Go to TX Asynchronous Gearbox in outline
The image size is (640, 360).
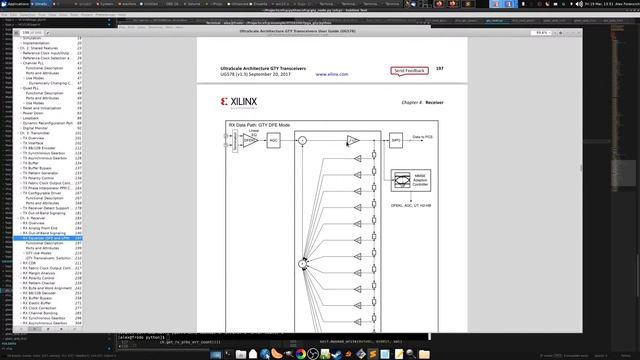[x=44, y=158]
